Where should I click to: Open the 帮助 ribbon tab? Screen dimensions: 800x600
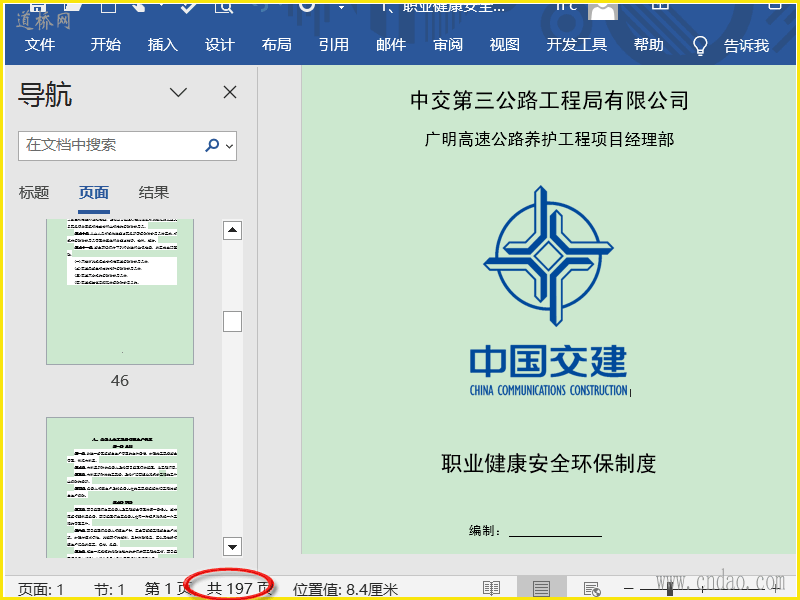point(648,45)
